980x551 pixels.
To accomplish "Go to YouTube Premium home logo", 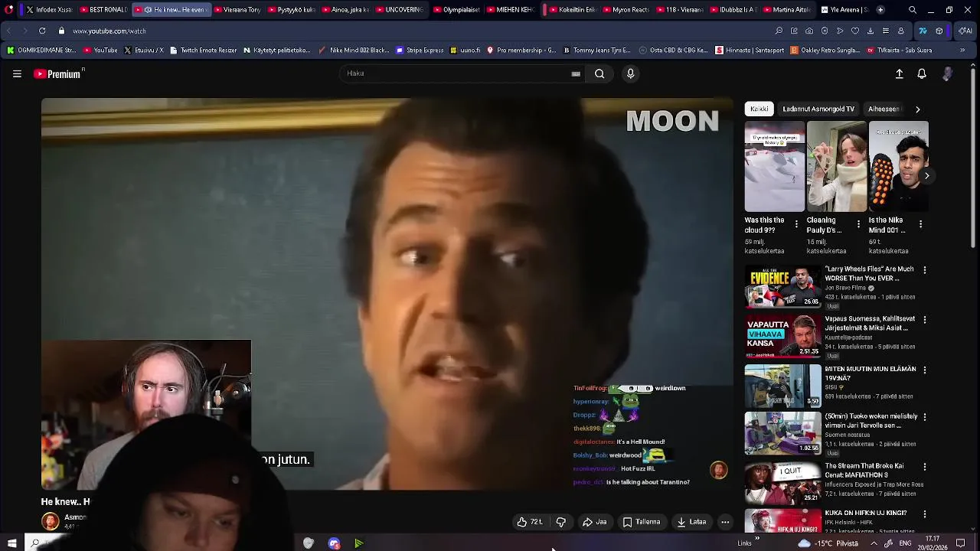I will click(58, 74).
